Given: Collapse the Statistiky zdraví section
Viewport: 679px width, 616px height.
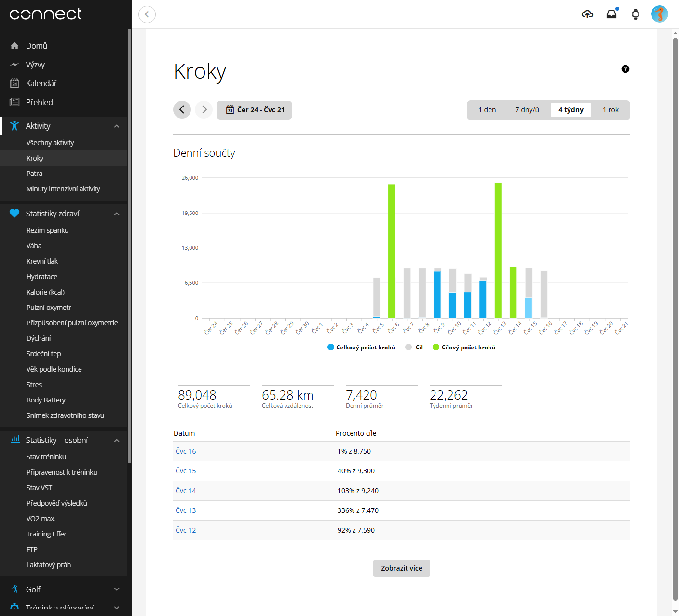Looking at the screenshot, I should (x=116, y=214).
